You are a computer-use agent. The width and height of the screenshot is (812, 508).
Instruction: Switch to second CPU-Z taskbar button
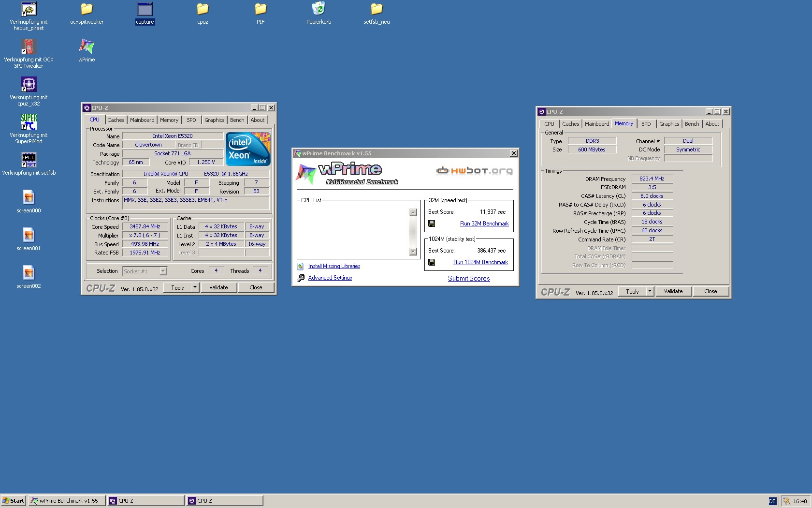tap(225, 501)
